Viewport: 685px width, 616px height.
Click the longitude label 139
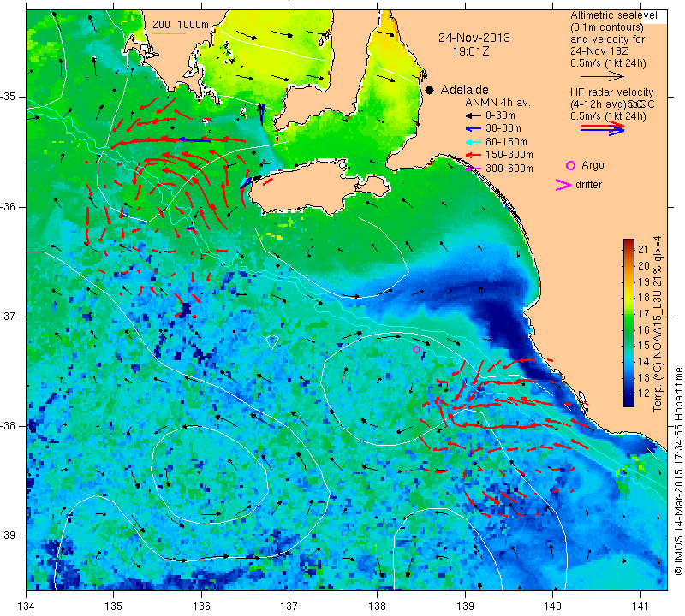(465, 607)
